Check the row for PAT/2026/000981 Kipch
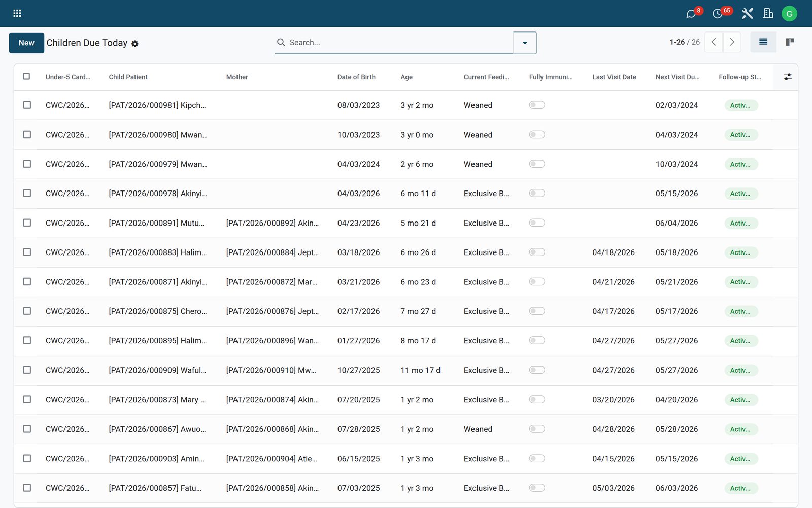 coord(27,105)
